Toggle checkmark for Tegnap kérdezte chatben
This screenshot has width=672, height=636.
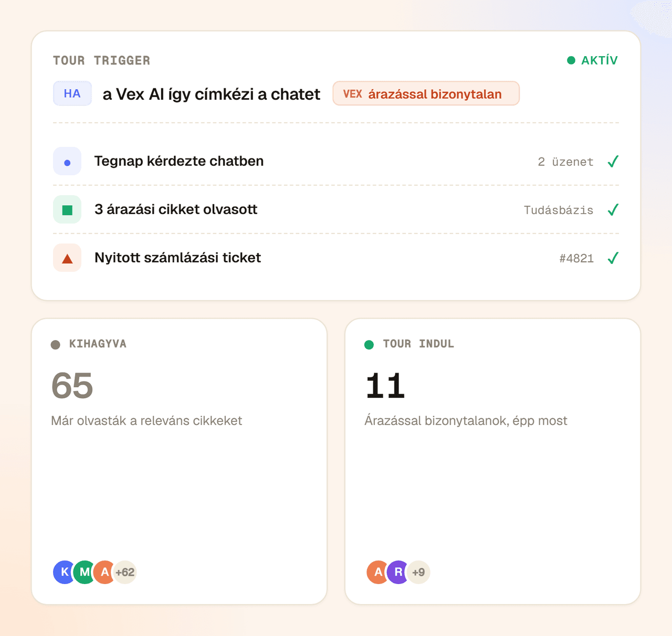point(613,162)
